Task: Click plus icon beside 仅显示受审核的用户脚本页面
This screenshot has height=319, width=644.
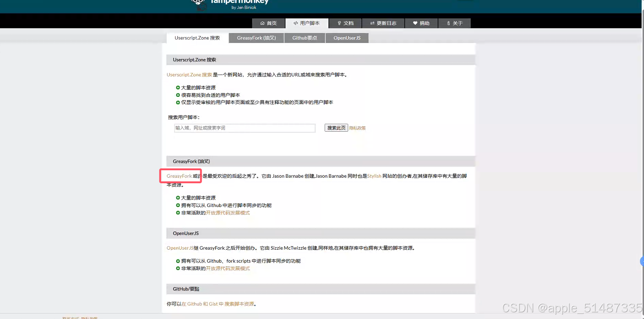Action: 178,102
